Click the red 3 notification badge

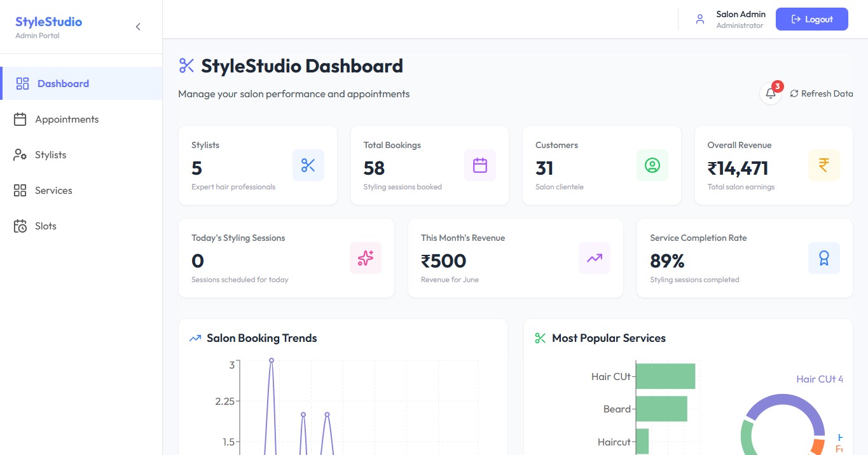point(777,86)
